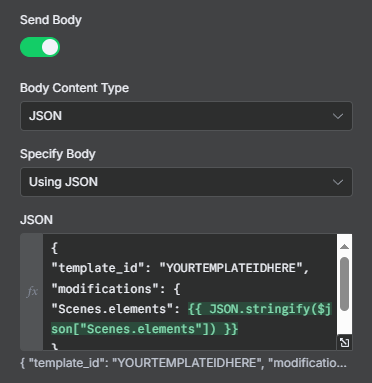The height and width of the screenshot is (383, 372).
Task: Click the JSON editor scrollbar up arrow
Action: 344,247
